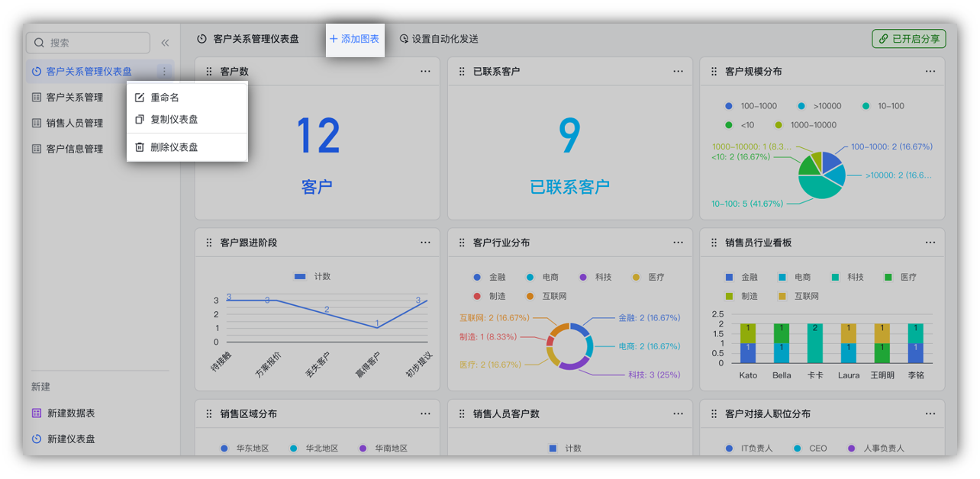Click the drag handle of 客户数 card
980x479 pixels.
[x=209, y=72]
